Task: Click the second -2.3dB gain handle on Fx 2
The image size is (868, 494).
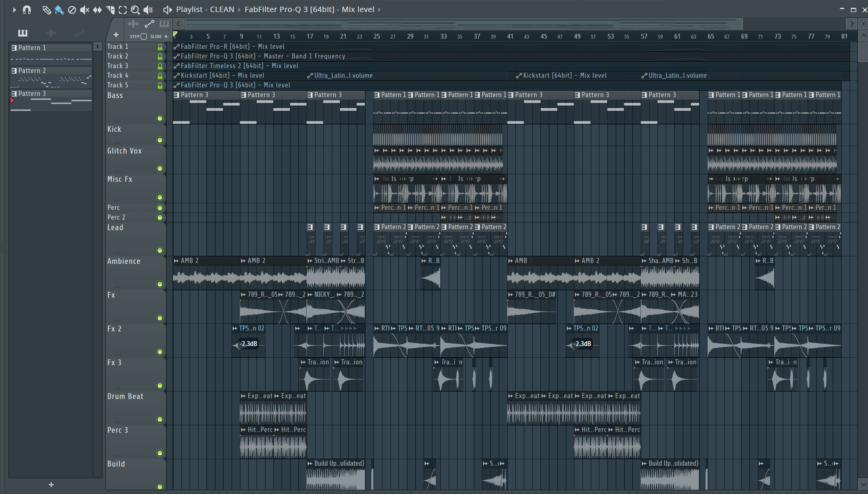Action: pos(582,344)
